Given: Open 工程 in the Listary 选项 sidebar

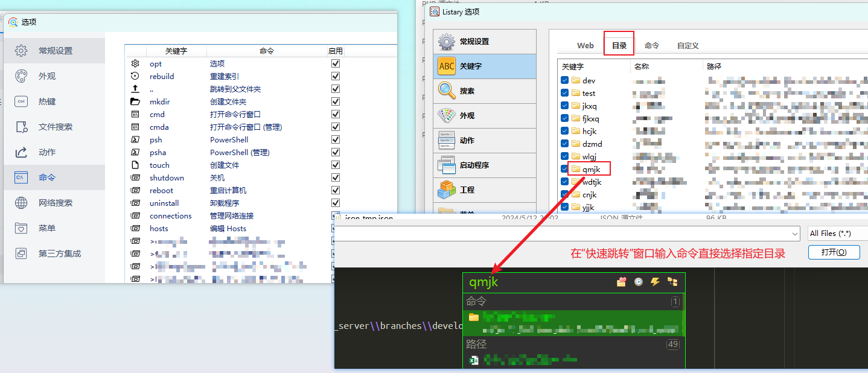Looking at the screenshot, I should click(485, 190).
